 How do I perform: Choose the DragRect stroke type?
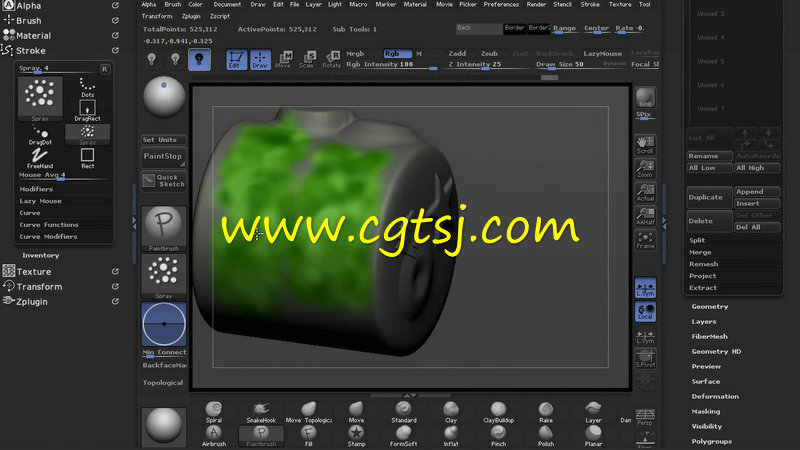click(87, 111)
